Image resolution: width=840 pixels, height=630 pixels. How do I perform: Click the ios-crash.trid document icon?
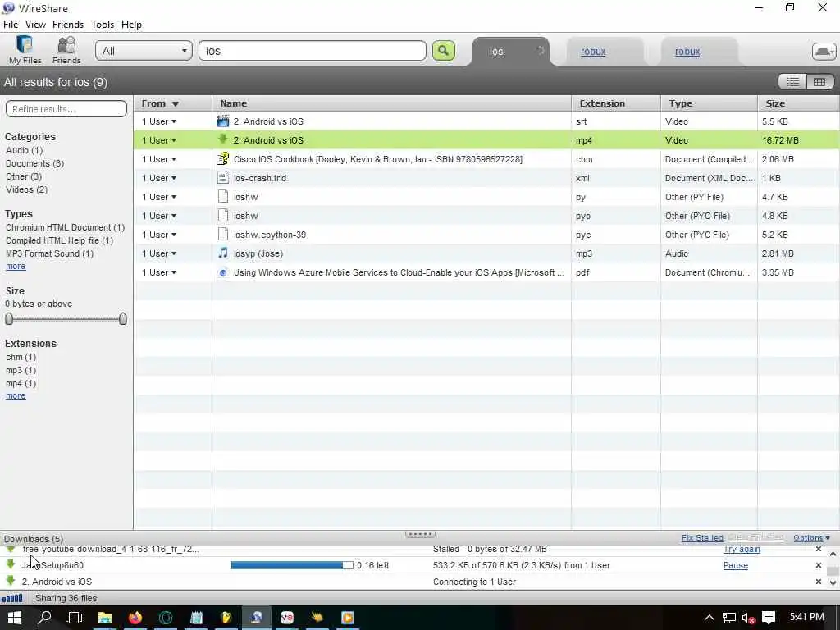coord(223,178)
